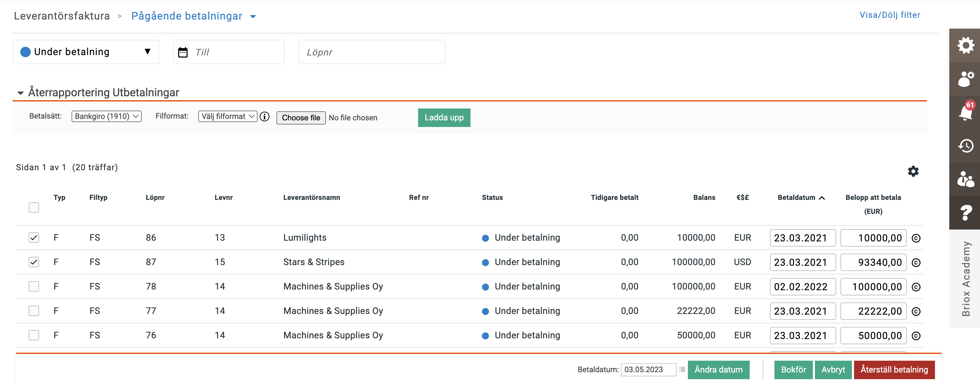Click the Avbryt button
Screen dimensions: 980x383
(x=833, y=370)
